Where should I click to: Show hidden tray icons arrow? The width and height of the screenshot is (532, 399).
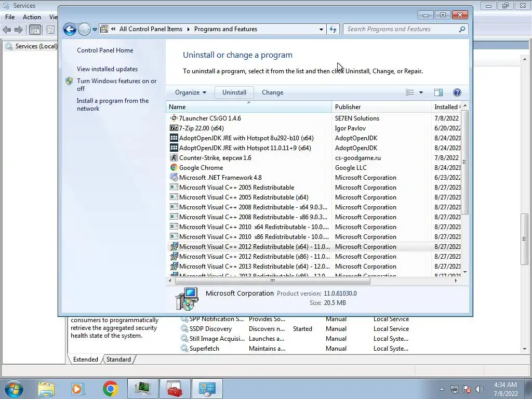point(442,389)
